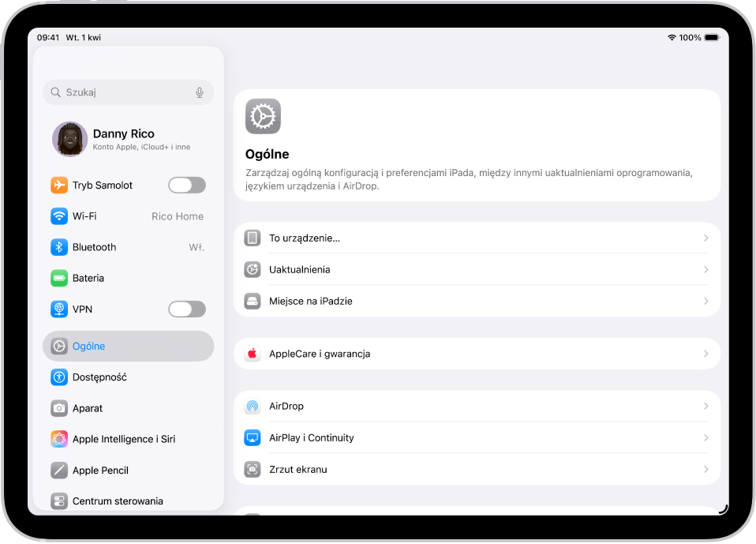Open the To urządzenie… row
The width and height of the screenshot is (756, 544).
477,238
